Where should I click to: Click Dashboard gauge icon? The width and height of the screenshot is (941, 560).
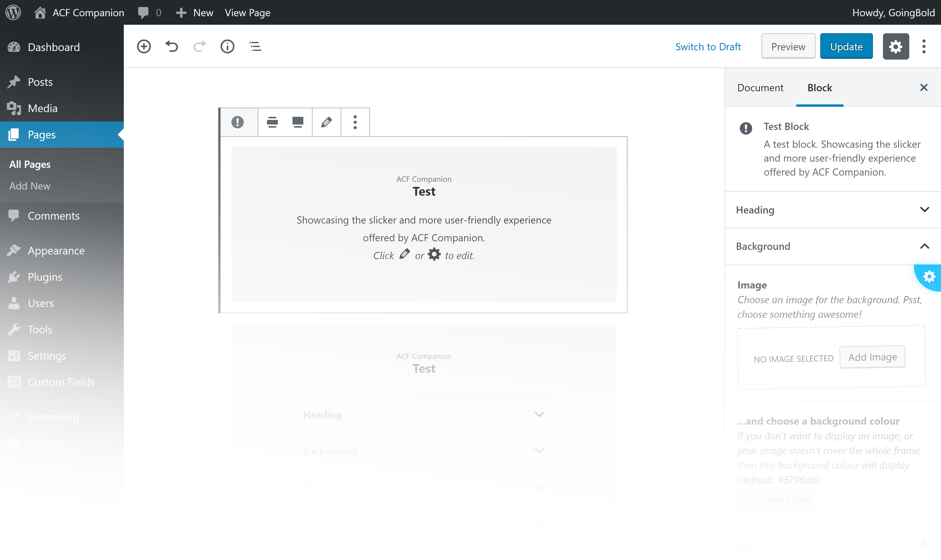[14, 47]
